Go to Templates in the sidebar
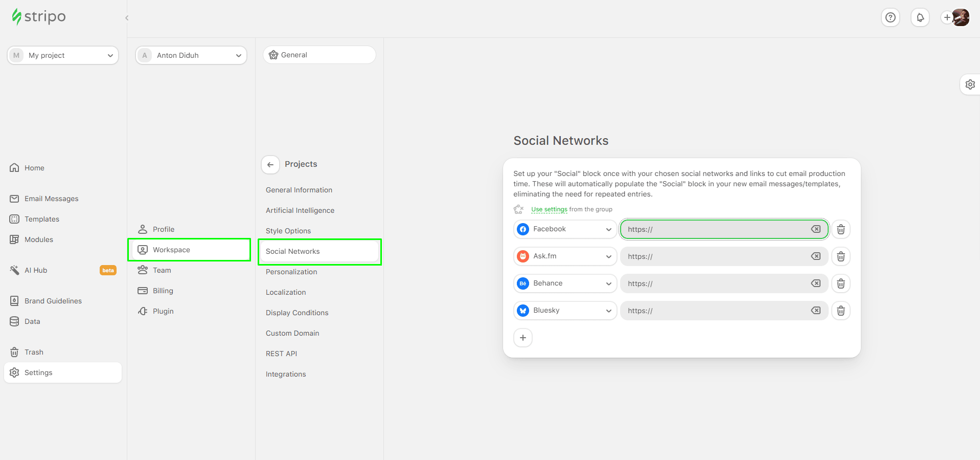The height and width of the screenshot is (460, 980). 42,219
